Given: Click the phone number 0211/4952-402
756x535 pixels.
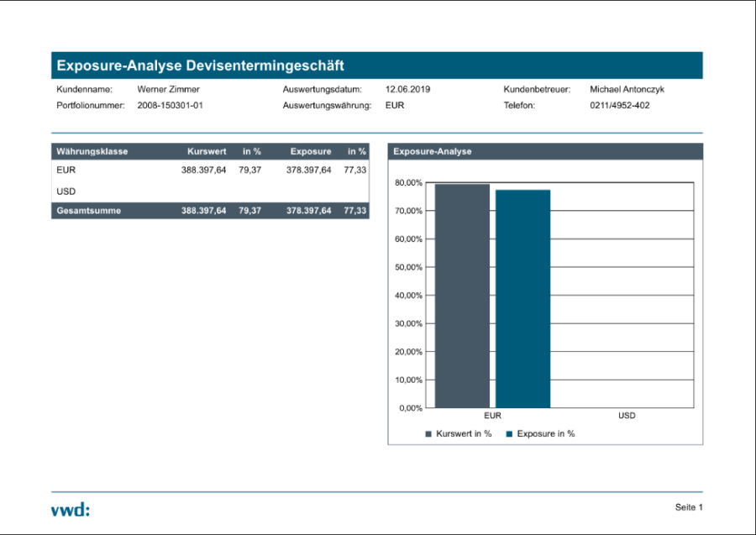Looking at the screenshot, I should (x=619, y=106).
